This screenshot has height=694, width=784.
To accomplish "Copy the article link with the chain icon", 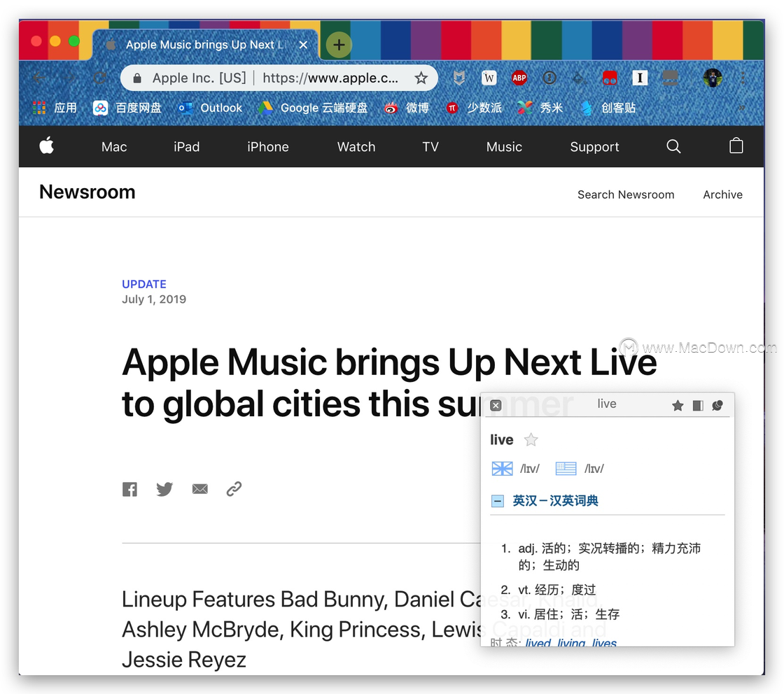I will 234,488.
